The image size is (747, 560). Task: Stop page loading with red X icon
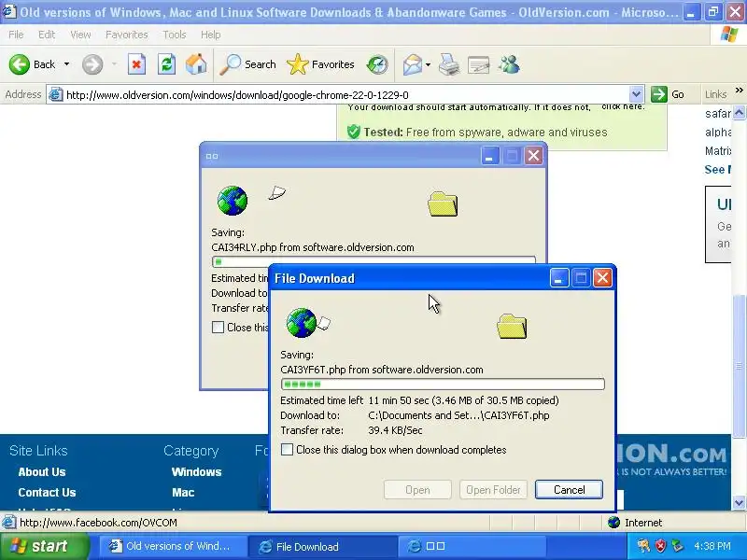pos(136,64)
